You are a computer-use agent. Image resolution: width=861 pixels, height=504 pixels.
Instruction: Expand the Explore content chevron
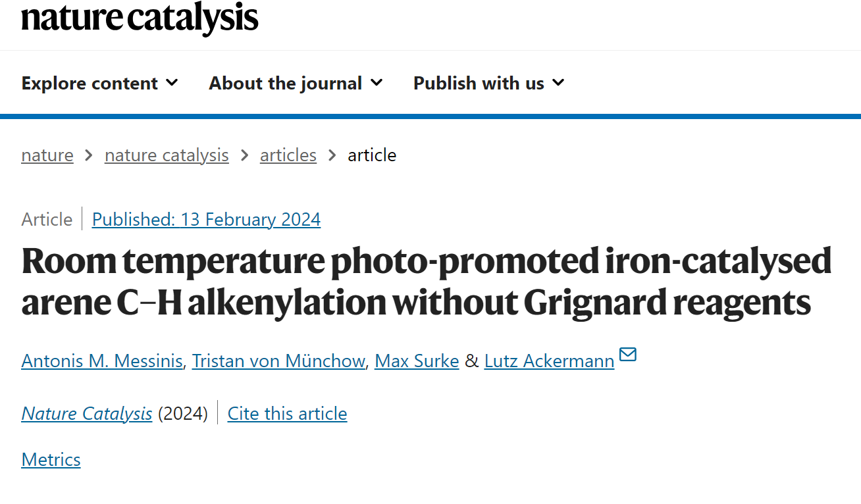coord(172,83)
